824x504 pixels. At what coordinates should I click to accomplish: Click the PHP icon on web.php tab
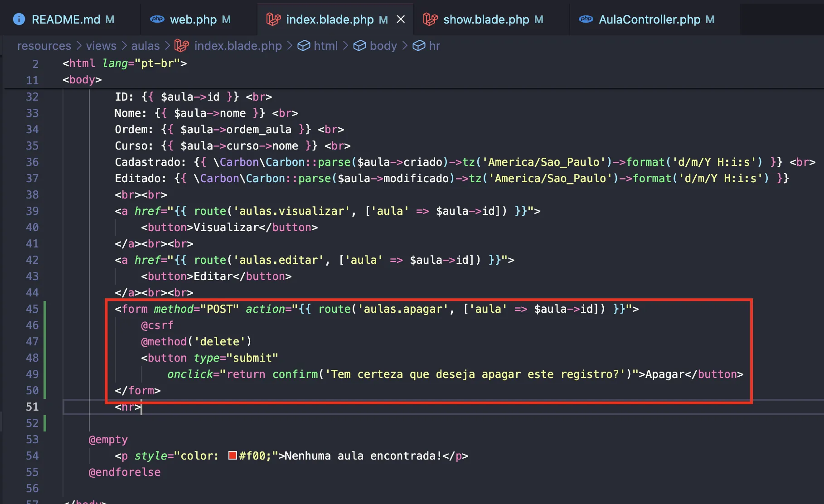[x=157, y=19]
